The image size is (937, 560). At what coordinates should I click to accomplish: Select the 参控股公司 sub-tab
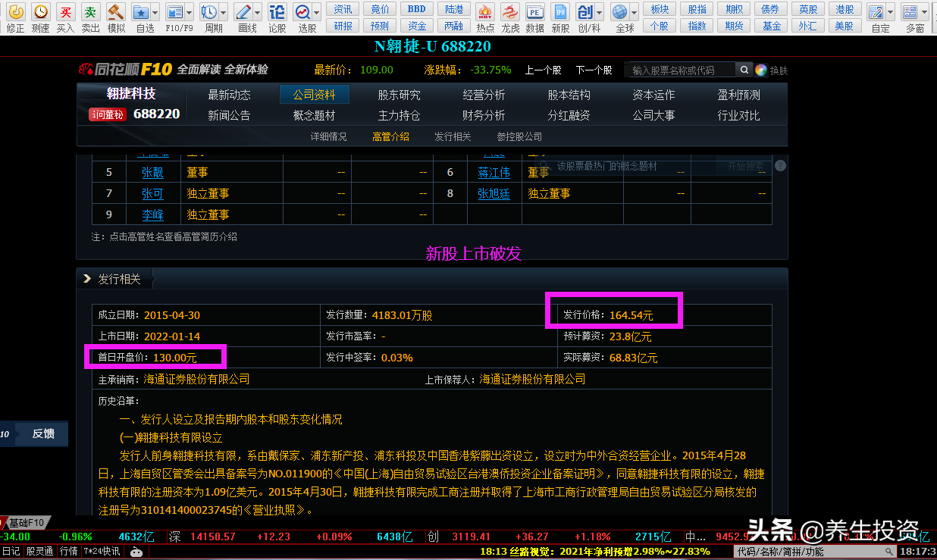click(519, 136)
